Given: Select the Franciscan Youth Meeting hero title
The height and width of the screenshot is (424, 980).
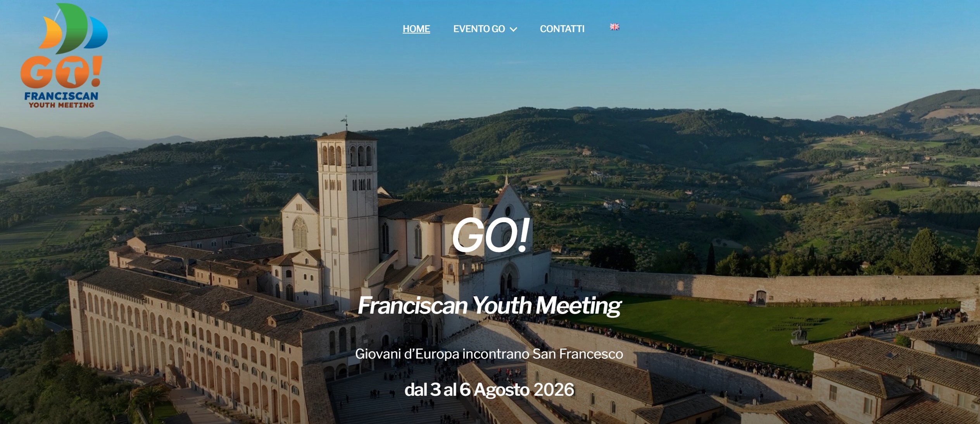Looking at the screenshot, I should tap(489, 306).
